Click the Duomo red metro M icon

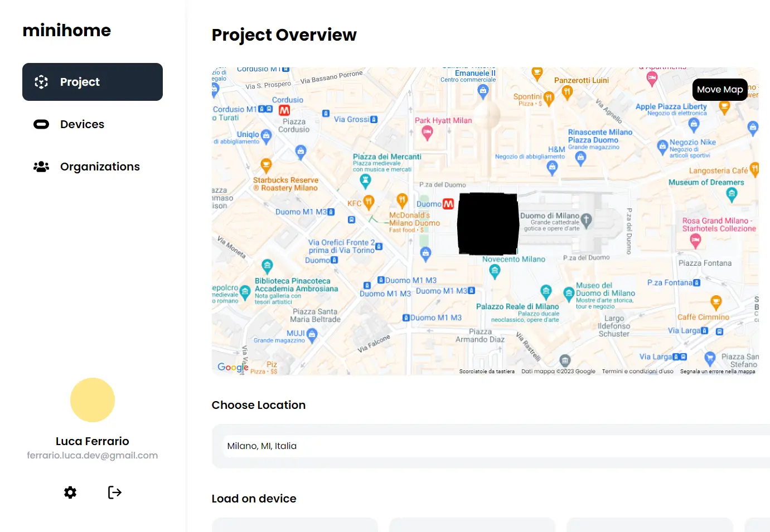pos(448,204)
